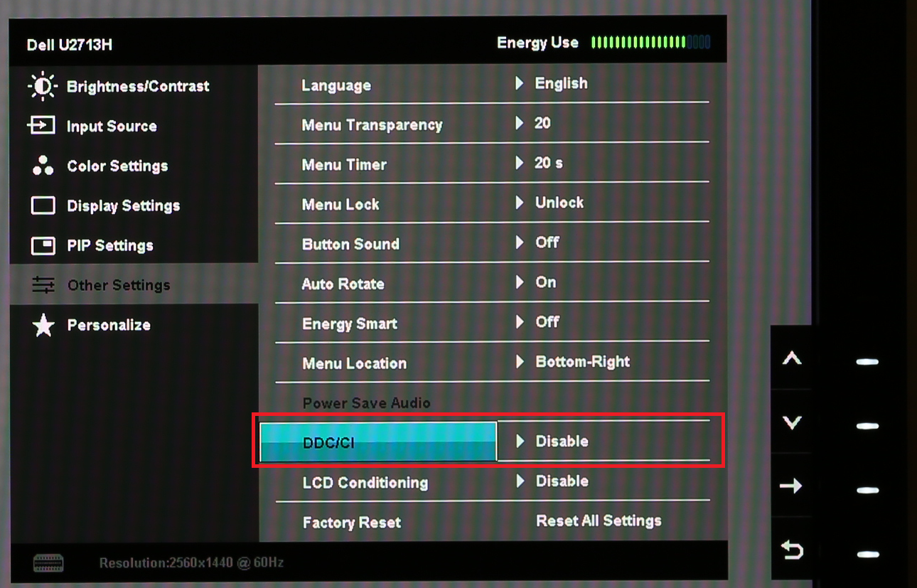Click the up arrow navigation icon
The image size is (917, 588).
tap(792, 359)
